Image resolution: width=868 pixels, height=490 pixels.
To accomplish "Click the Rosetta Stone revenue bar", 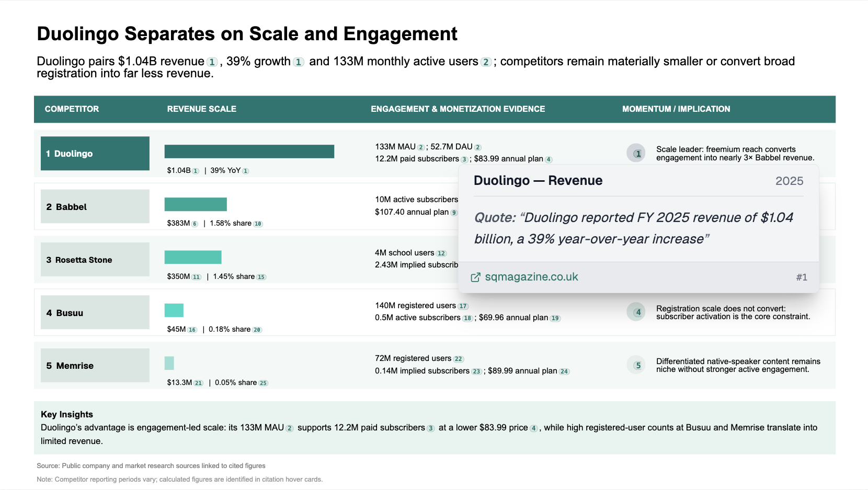I will (193, 257).
